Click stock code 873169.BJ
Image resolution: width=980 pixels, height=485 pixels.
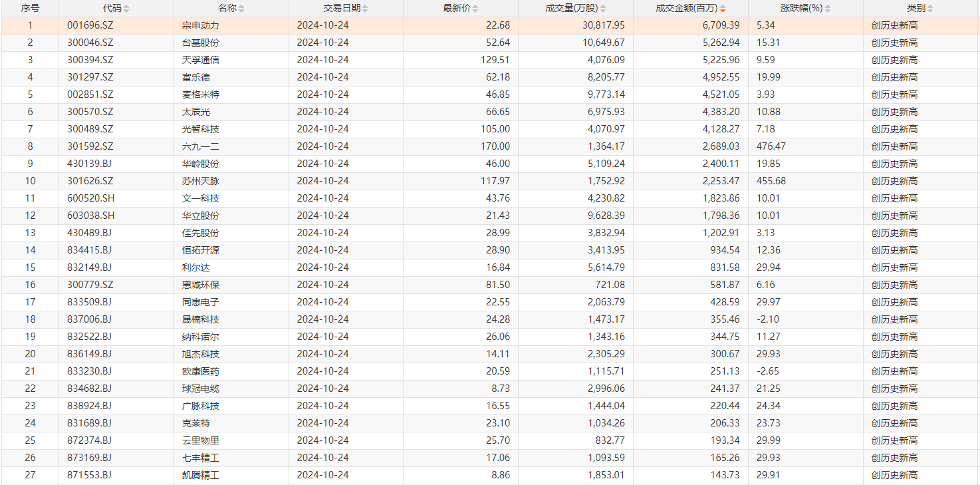90,458
